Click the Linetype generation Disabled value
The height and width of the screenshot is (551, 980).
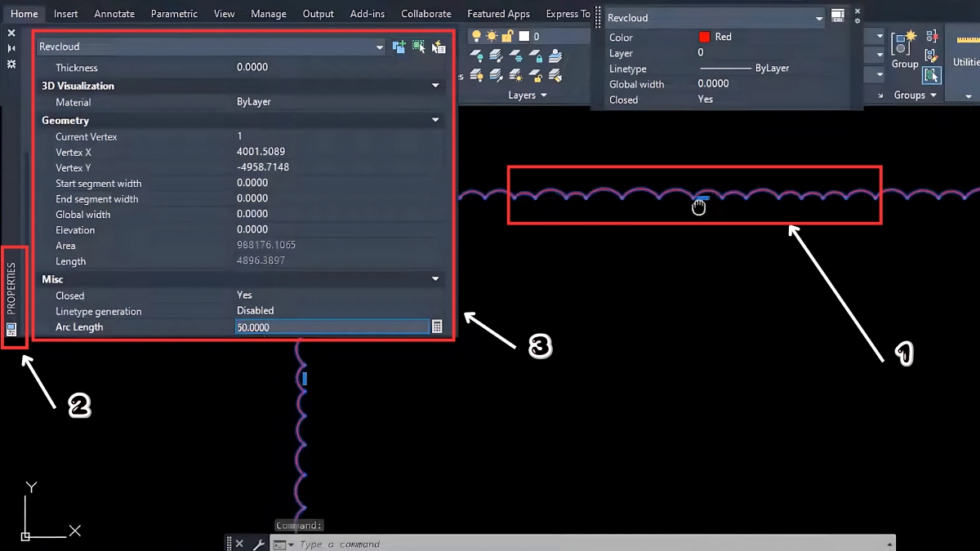[x=256, y=311]
